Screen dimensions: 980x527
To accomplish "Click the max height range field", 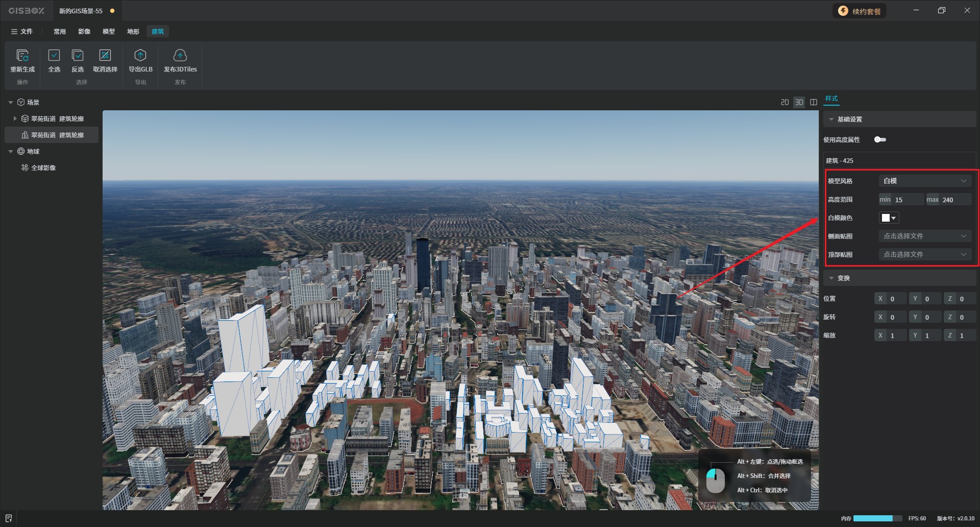I will click(x=954, y=200).
